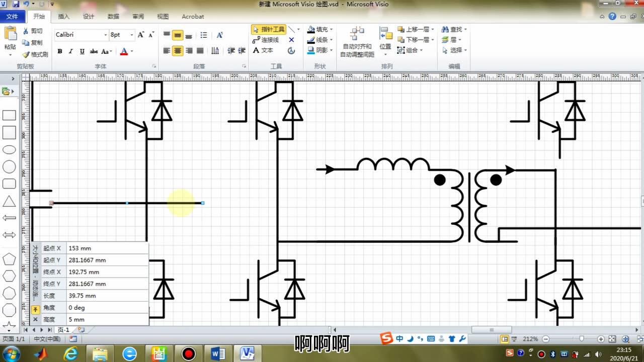
Task: Open the Bring Forward (上移一层) dropdown arrow
Action: pos(432,30)
